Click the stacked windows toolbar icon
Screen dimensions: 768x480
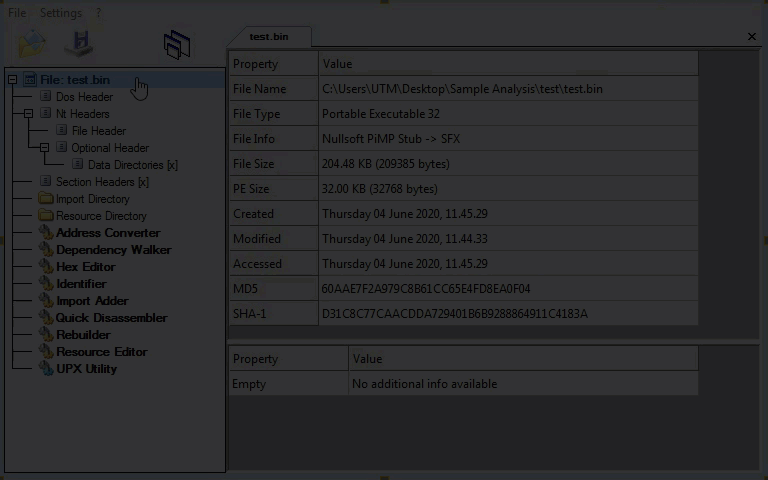(x=177, y=45)
